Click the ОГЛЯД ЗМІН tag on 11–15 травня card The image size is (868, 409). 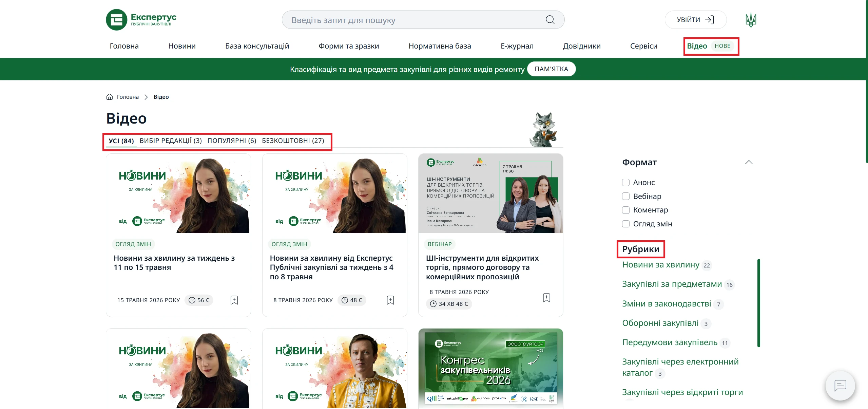click(x=133, y=244)
